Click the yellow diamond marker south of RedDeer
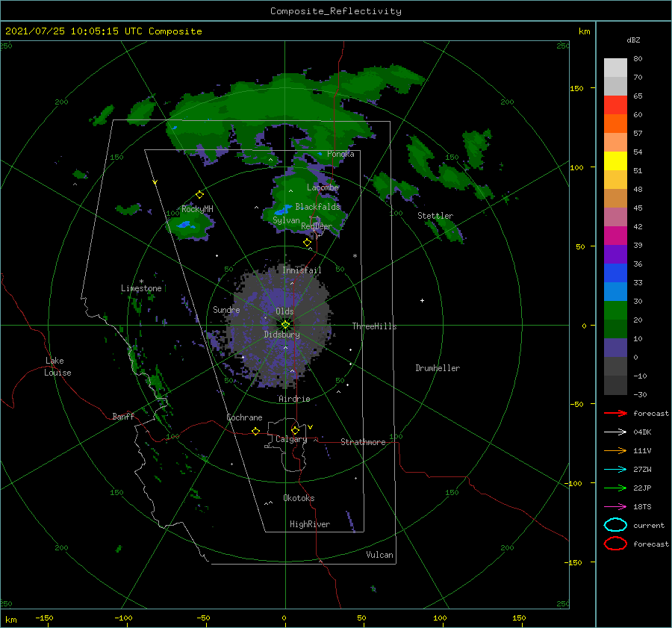This screenshot has width=672, height=628. coord(307,243)
